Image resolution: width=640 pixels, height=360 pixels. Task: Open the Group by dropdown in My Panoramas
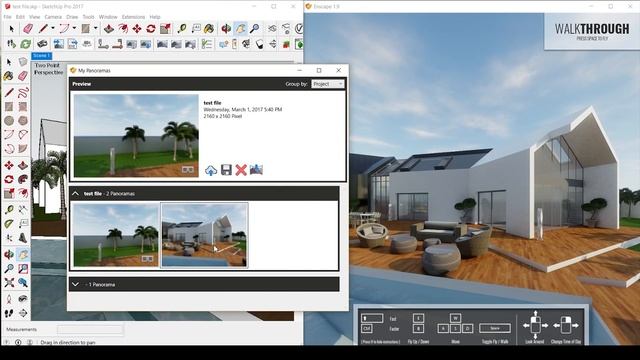pos(328,84)
